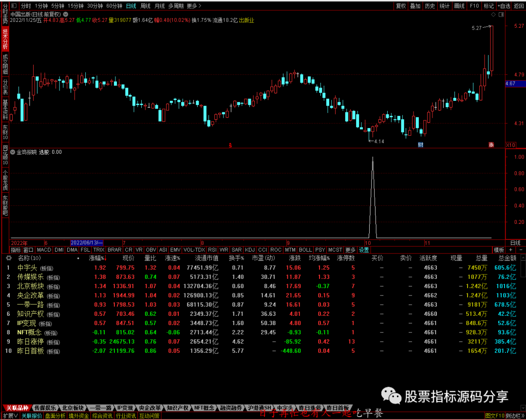
Task: Open the 个股龙虎 sidebar tab
Action: click(x=5, y=181)
